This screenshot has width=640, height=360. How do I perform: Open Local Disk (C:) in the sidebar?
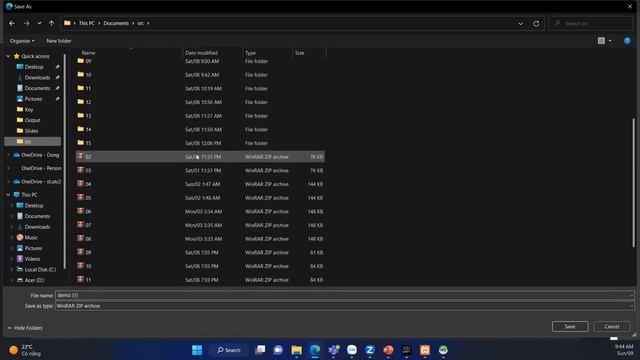(40, 269)
